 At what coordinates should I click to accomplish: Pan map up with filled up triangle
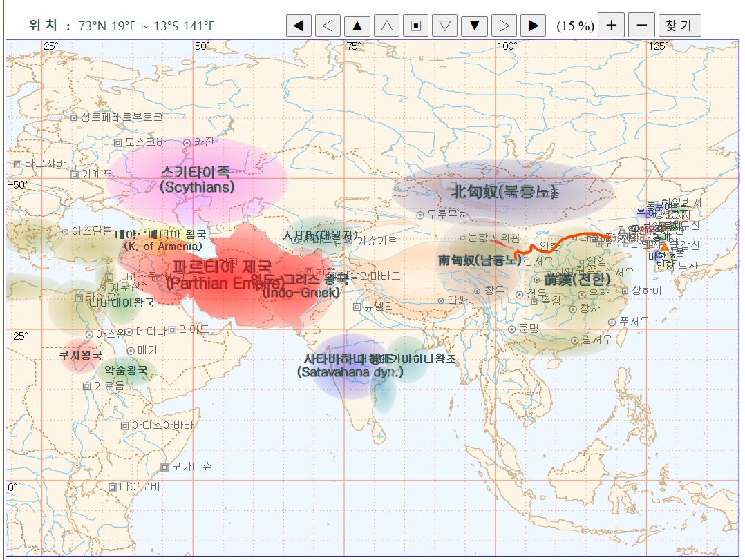pos(357,26)
